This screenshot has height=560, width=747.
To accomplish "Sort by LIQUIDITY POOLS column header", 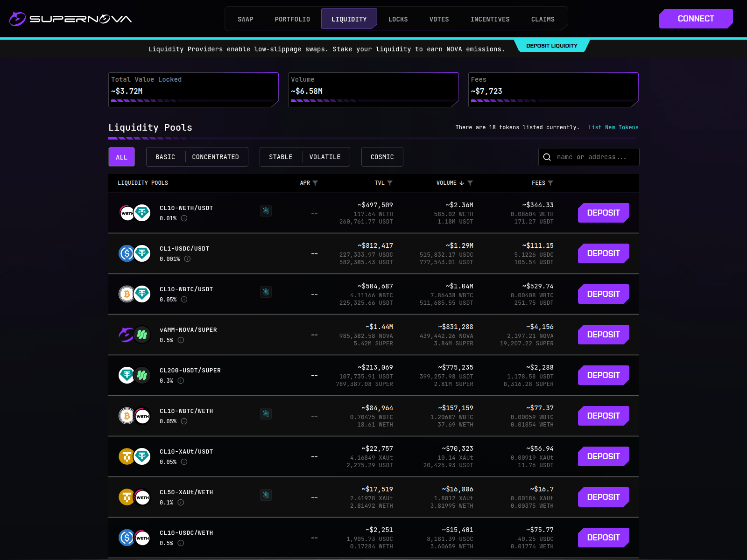I will 143,183.
